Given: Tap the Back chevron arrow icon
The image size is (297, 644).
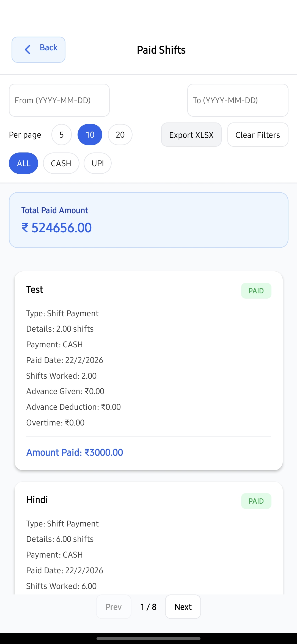Looking at the screenshot, I should pyautogui.click(x=28, y=50).
